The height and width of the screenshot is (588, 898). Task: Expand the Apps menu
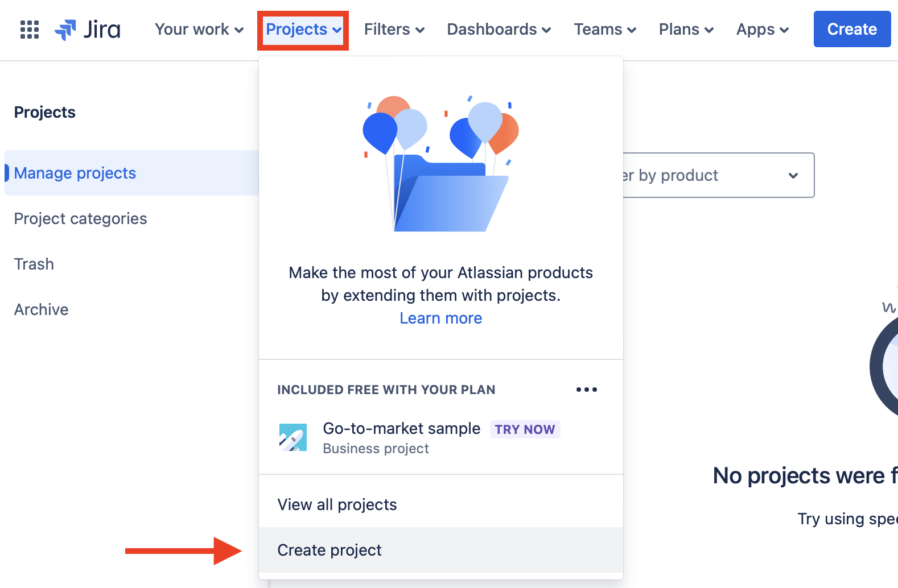(762, 29)
